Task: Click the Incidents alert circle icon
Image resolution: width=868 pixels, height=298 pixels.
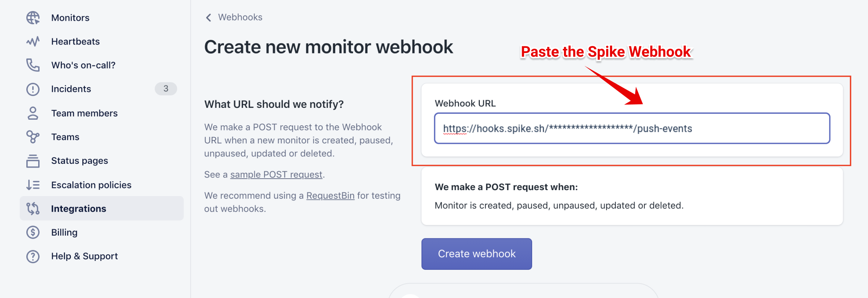Action: click(33, 89)
